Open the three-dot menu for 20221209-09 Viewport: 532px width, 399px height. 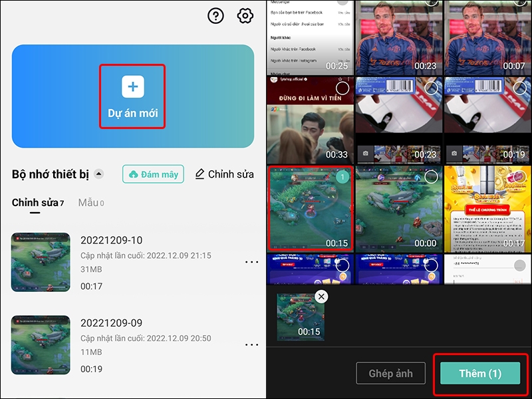click(252, 344)
